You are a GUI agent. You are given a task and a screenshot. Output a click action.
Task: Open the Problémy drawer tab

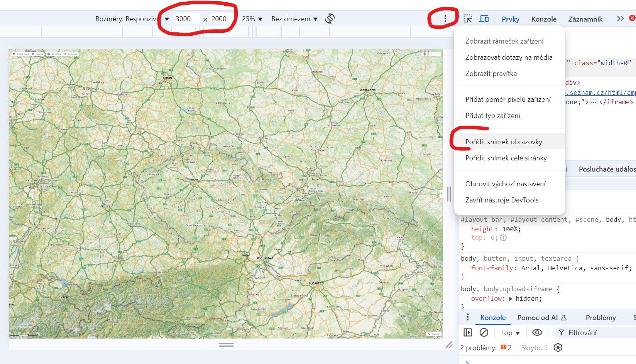pyautogui.click(x=600, y=318)
